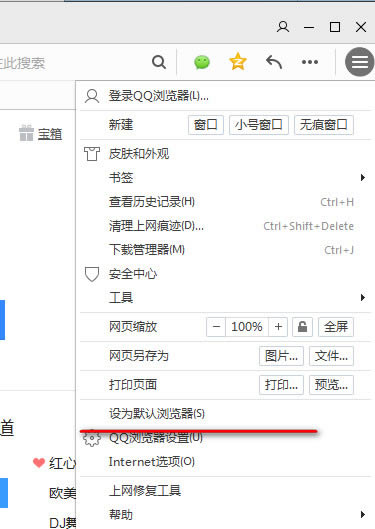Click the yellow star favorites icon

click(x=238, y=62)
